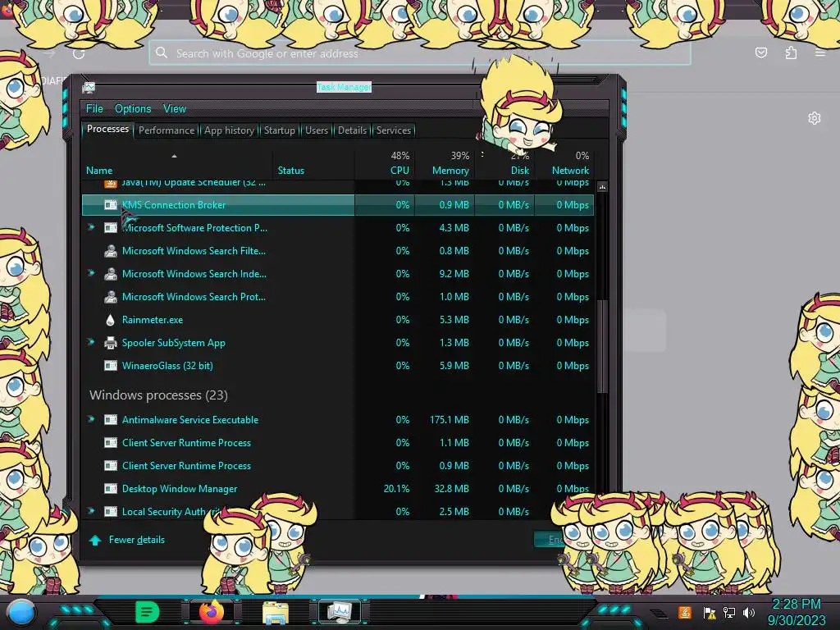The width and height of the screenshot is (840, 630).
Task: Open Firefox extensions puzzle icon
Action: pyautogui.click(x=791, y=52)
